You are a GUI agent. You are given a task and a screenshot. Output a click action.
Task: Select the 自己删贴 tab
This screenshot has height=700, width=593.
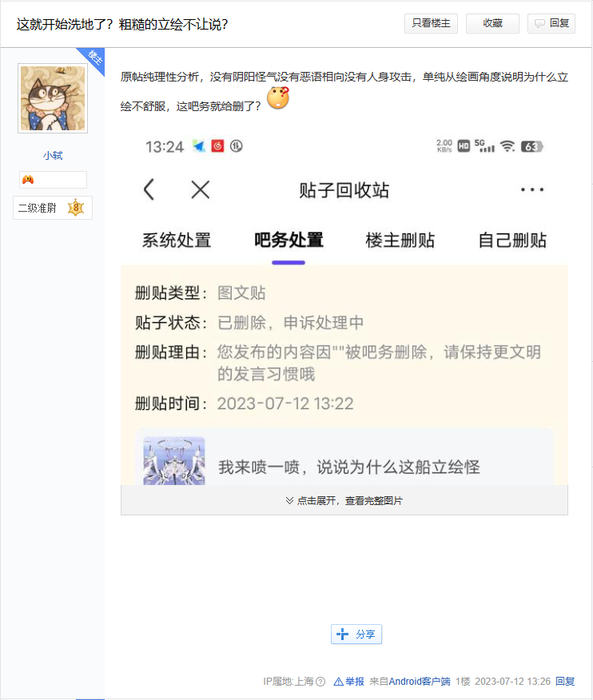(x=512, y=241)
